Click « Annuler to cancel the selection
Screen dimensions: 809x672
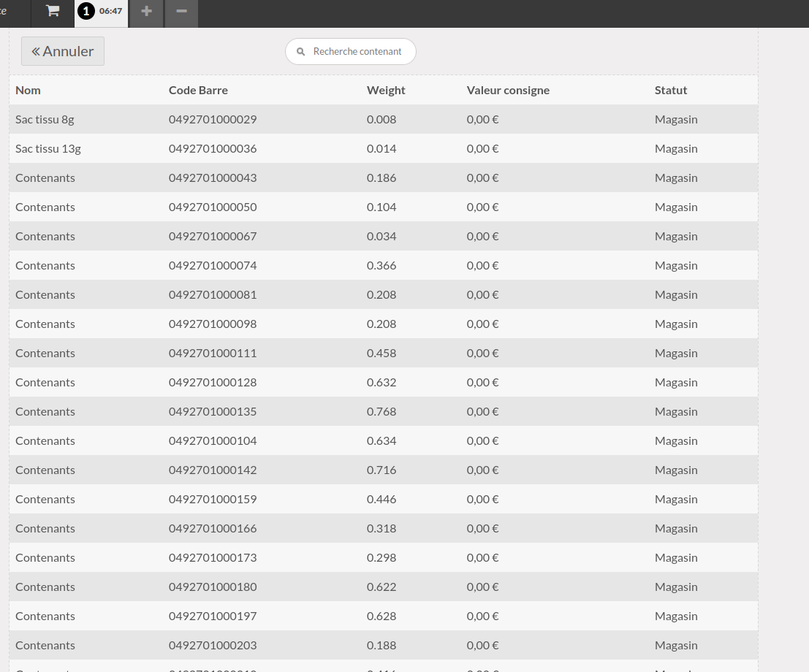[62, 50]
